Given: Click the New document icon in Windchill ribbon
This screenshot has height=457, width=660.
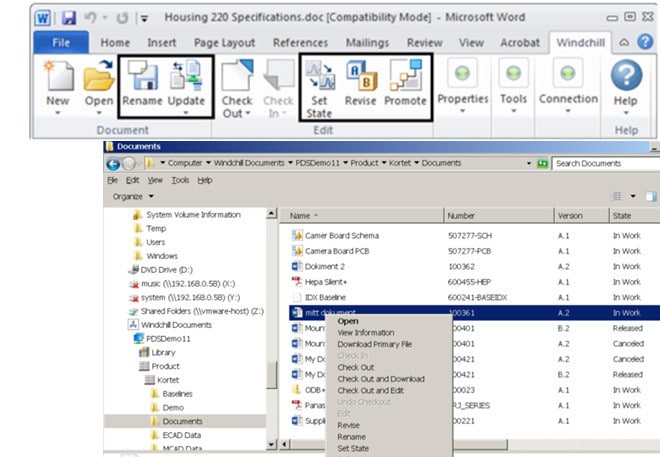Looking at the screenshot, I should pyautogui.click(x=59, y=76).
